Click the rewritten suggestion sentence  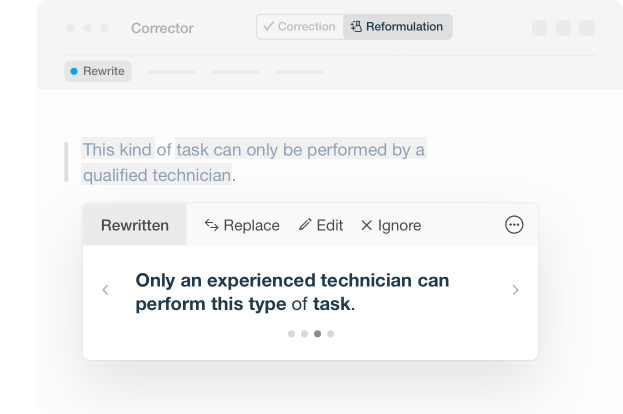point(292,291)
